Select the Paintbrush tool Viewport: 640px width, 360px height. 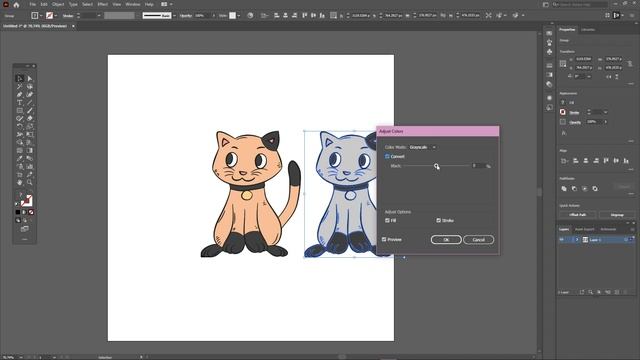(x=29, y=111)
